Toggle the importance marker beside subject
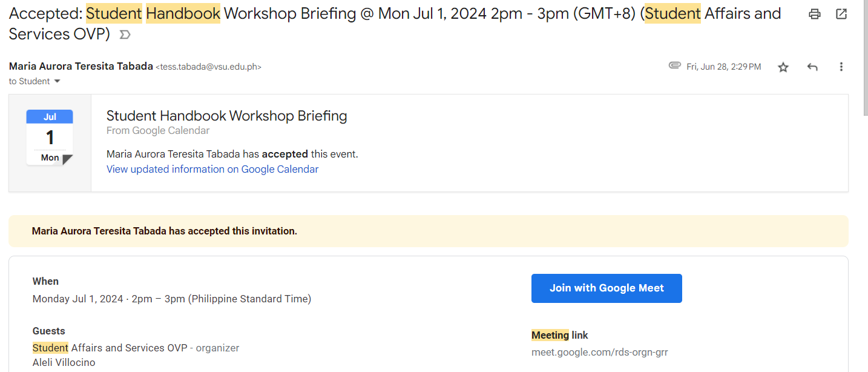Screen dimensions: 868x372 pos(125,35)
